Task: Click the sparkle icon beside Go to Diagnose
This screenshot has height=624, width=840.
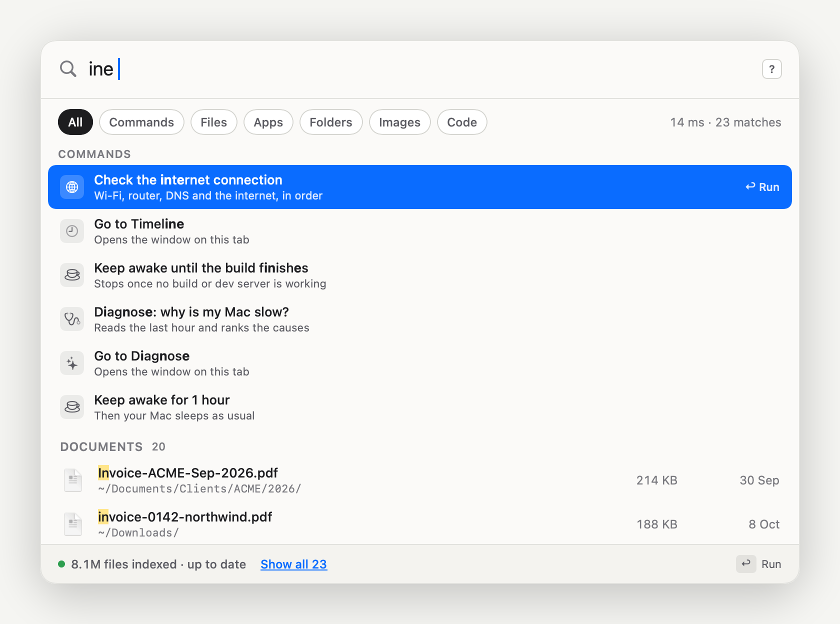Action: click(x=72, y=363)
